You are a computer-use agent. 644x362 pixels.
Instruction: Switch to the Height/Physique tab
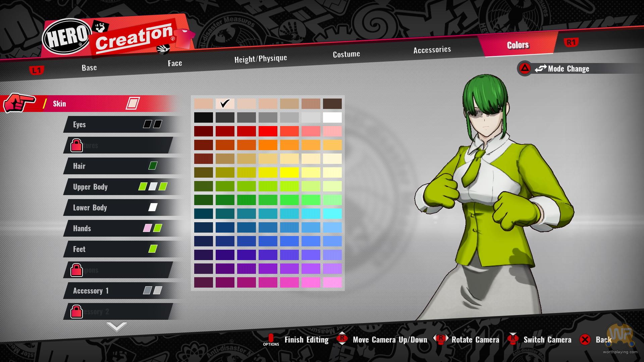[x=261, y=59]
